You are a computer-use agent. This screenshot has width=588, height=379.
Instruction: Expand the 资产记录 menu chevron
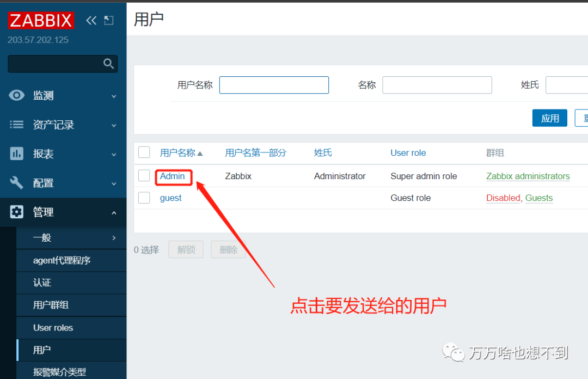coord(114,126)
